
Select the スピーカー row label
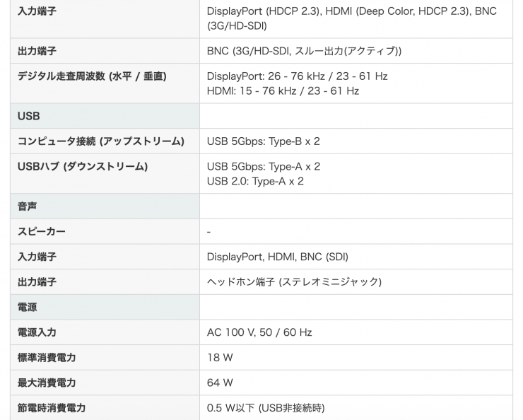(42, 232)
